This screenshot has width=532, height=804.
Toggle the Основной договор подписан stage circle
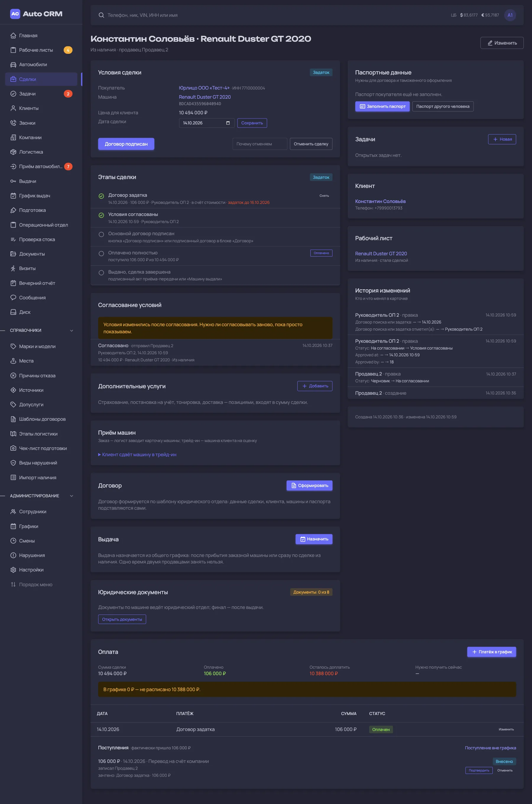tap(101, 234)
